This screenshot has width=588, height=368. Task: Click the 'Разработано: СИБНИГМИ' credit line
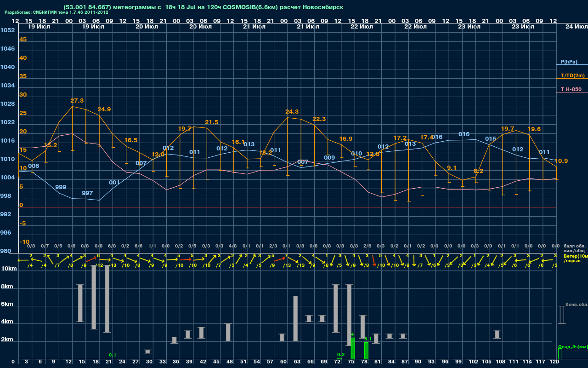click(x=57, y=12)
